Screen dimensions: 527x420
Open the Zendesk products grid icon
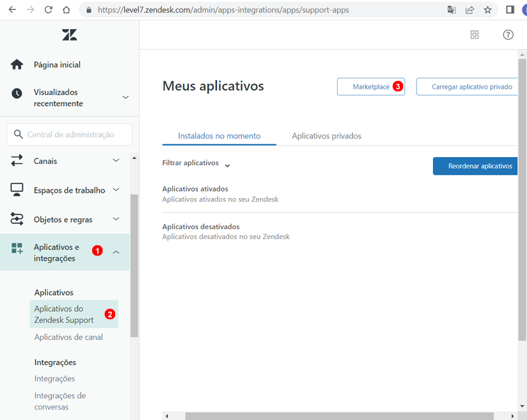pos(475,34)
